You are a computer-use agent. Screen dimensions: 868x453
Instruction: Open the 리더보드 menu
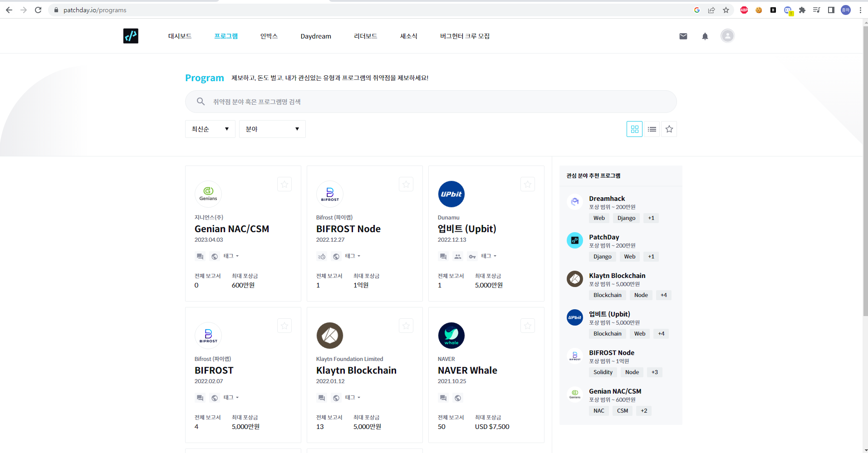[x=366, y=36]
